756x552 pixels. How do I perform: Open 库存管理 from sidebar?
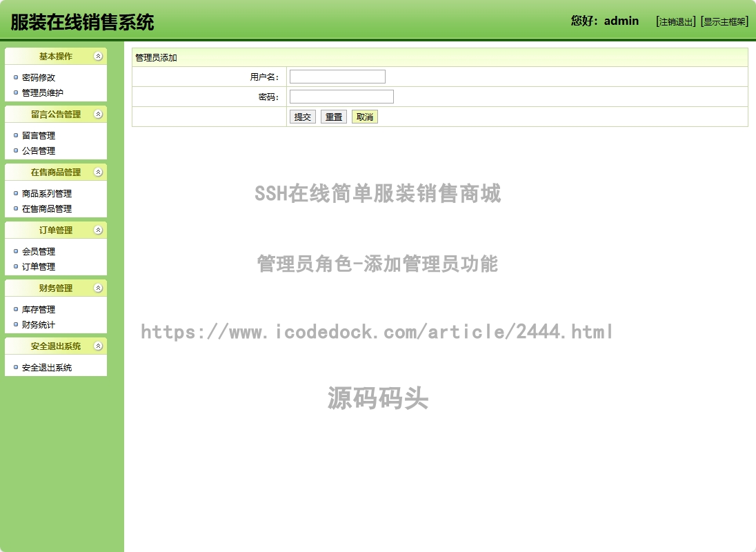(39, 310)
